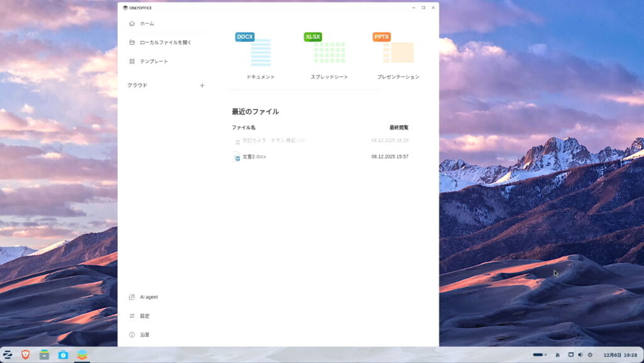Launch Brave browser from the taskbar
This screenshot has width=644, height=363.
26,355
